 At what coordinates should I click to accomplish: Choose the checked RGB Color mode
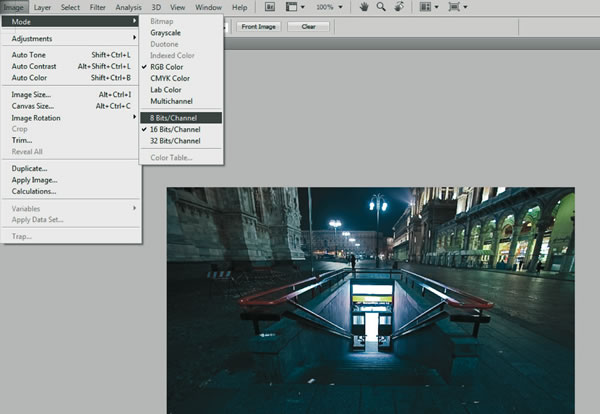coord(181,67)
